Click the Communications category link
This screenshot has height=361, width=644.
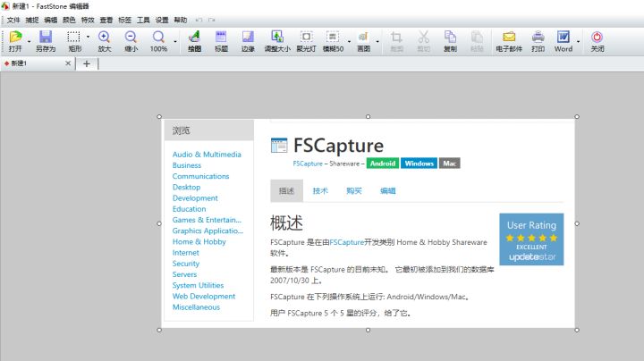click(201, 176)
